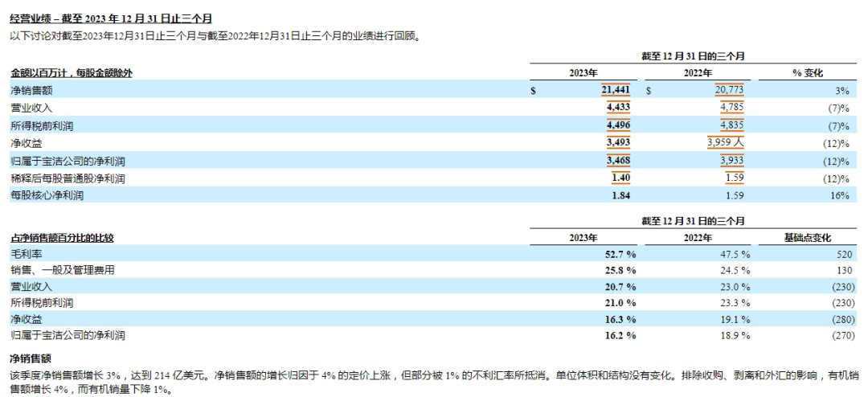Screen dimensions: 868x397
Task: Select the 每股核心净利润 row label
Action: [47, 195]
